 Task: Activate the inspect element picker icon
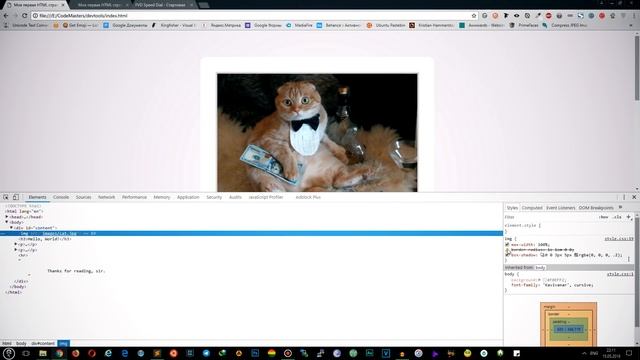[6, 197]
